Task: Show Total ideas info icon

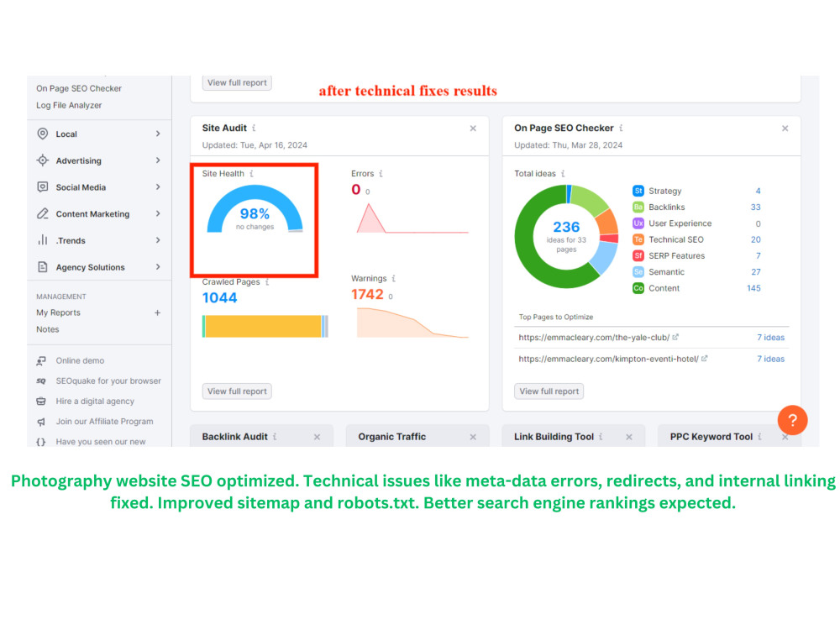Action: (563, 174)
